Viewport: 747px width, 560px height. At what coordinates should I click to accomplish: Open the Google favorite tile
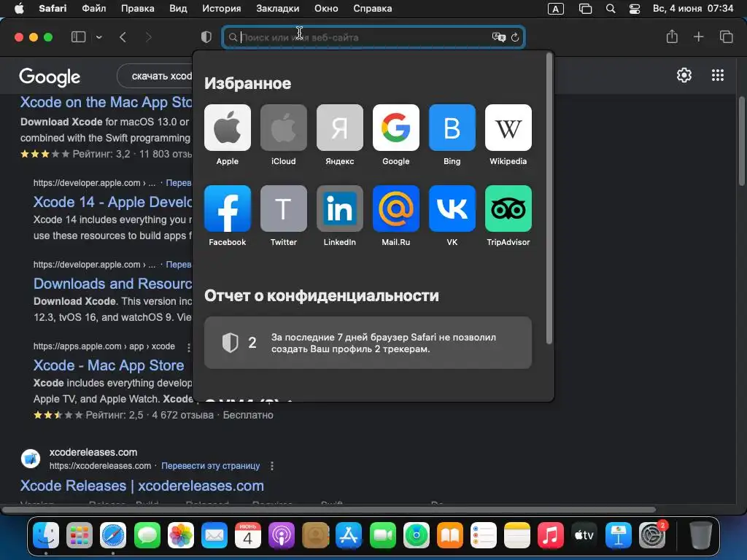[396, 128]
